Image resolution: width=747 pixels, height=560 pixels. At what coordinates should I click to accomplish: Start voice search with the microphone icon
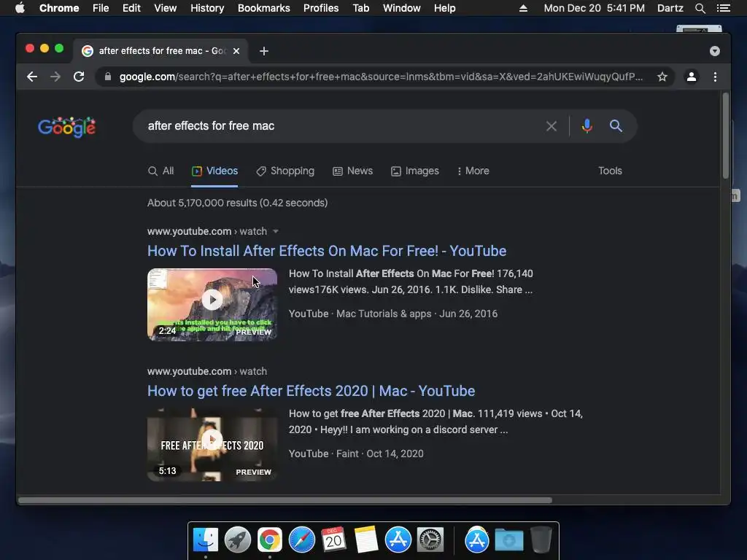click(x=587, y=125)
